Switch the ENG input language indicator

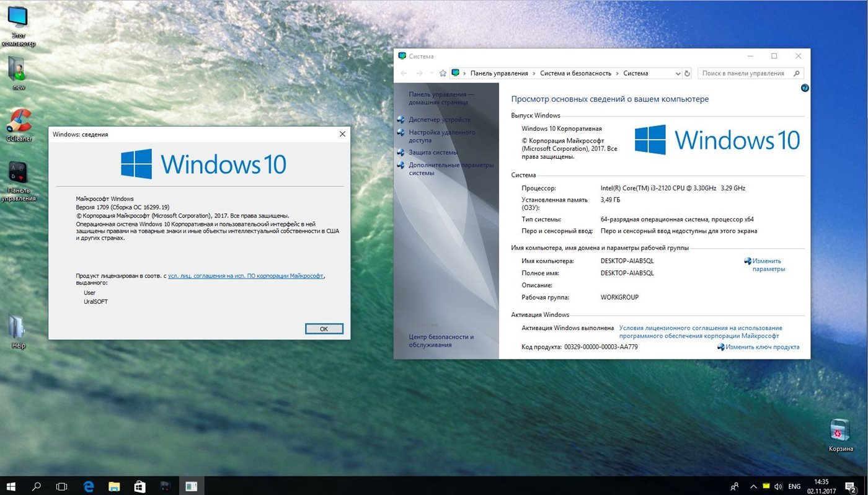pos(794,486)
